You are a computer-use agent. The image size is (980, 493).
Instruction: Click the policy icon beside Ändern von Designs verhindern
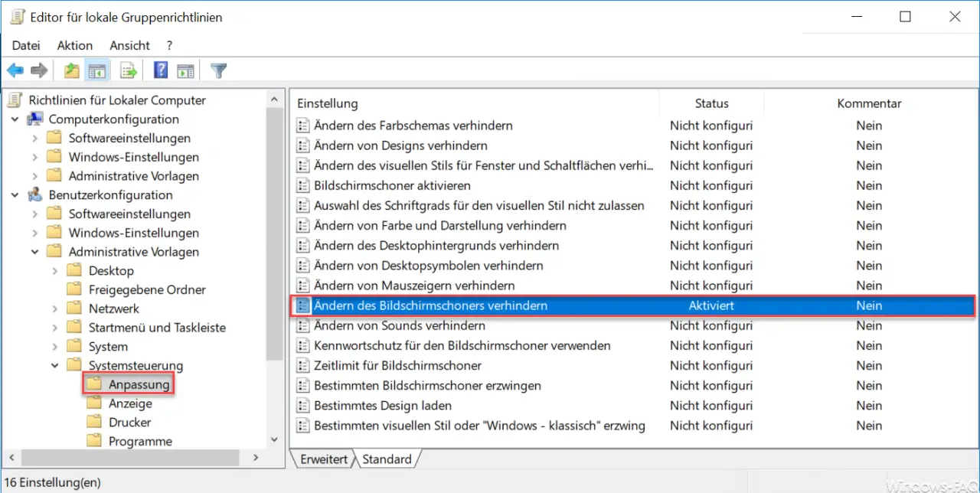tap(303, 145)
